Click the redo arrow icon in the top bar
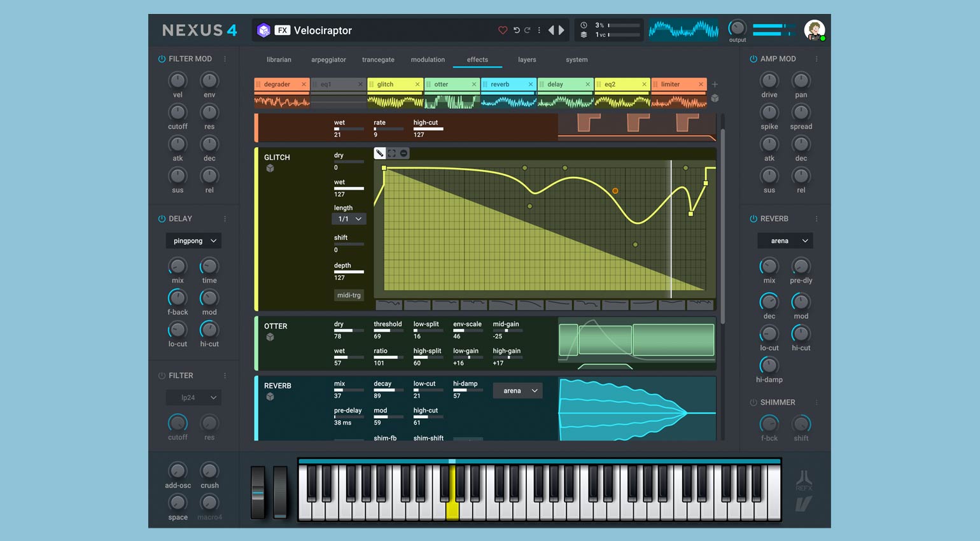Screen dimensions: 980x541 click(528, 29)
